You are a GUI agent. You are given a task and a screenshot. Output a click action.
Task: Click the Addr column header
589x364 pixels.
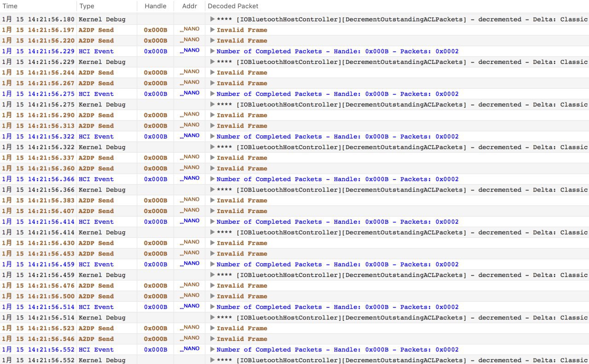tap(190, 6)
